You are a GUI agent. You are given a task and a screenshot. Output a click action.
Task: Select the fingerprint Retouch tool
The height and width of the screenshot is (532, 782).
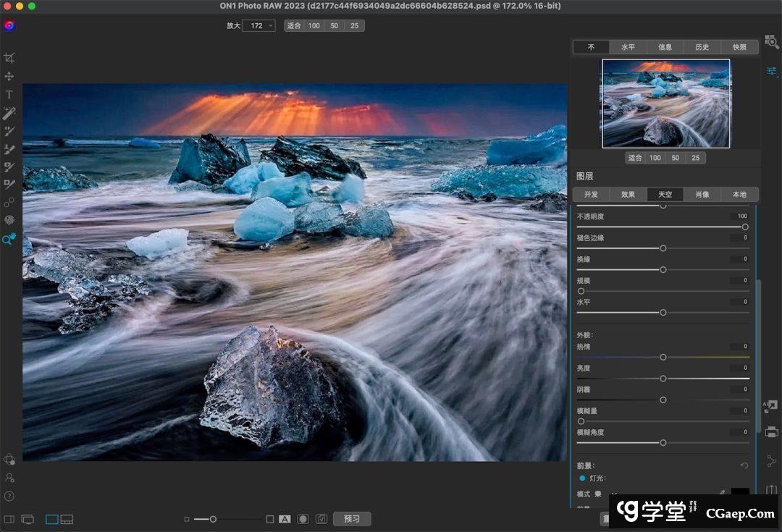(9, 220)
